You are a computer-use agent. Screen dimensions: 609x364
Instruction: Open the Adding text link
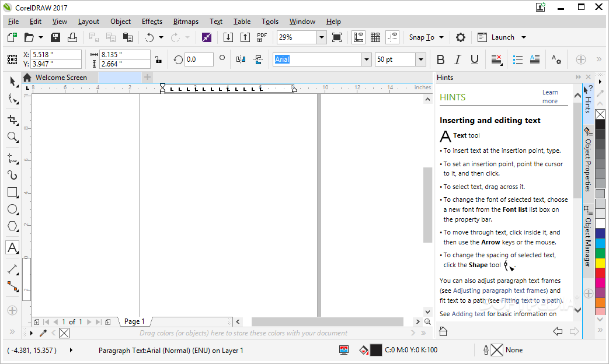tap(468, 314)
